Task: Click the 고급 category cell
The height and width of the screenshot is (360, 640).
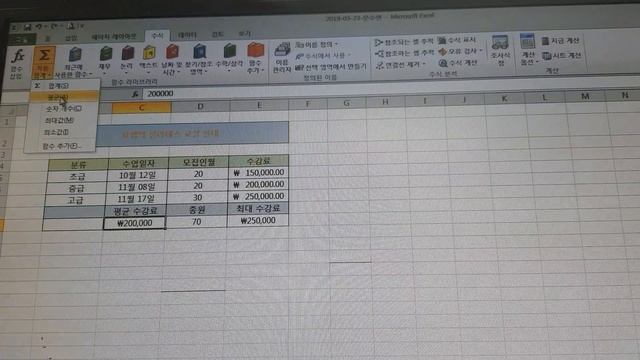Action: click(x=75, y=200)
